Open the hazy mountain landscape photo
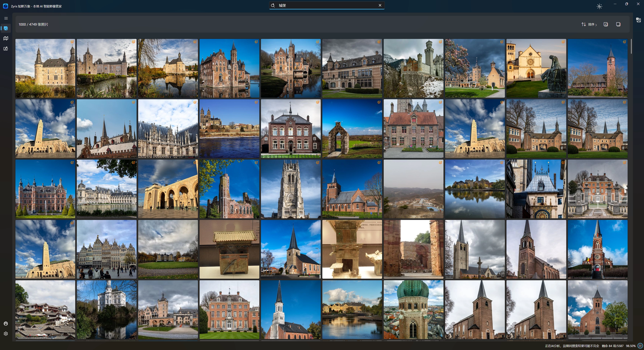This screenshot has width=644, height=350. tap(414, 189)
